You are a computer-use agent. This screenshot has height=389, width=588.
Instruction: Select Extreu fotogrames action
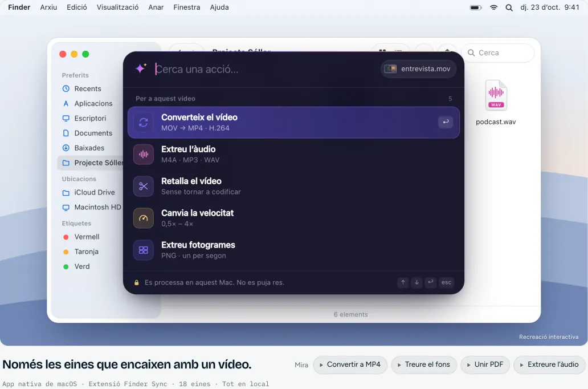293,250
